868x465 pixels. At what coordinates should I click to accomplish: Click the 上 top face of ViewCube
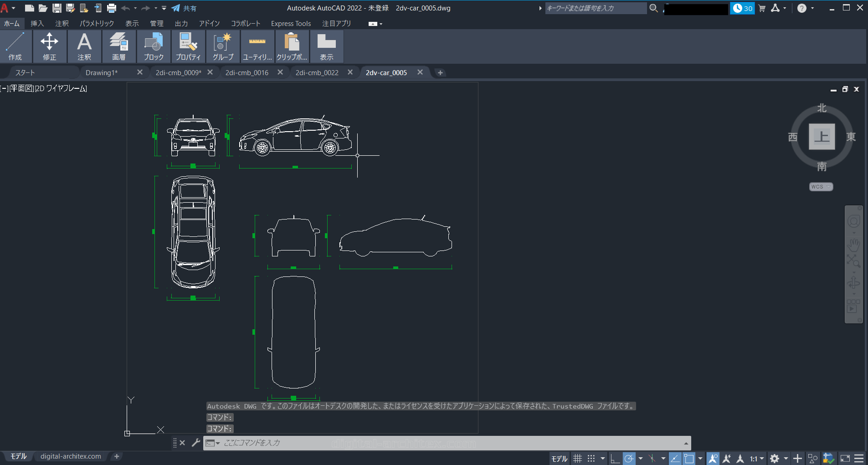(822, 136)
